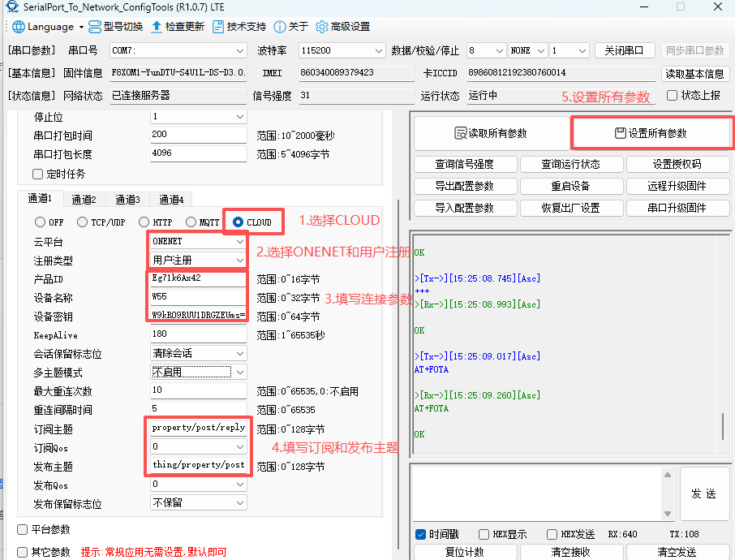Click the app logo in title bar
This screenshot has height=560, width=735.
pyautogui.click(x=12, y=7)
